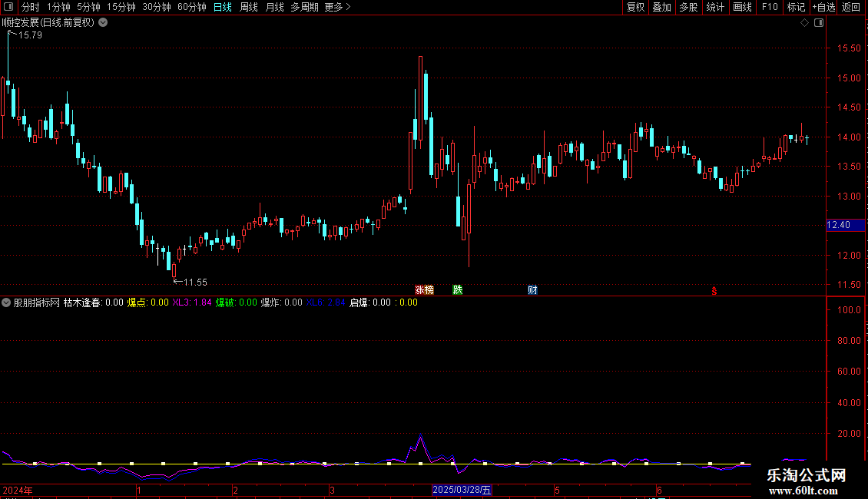
Task: Click the 返回 back button
Action: 851,7
